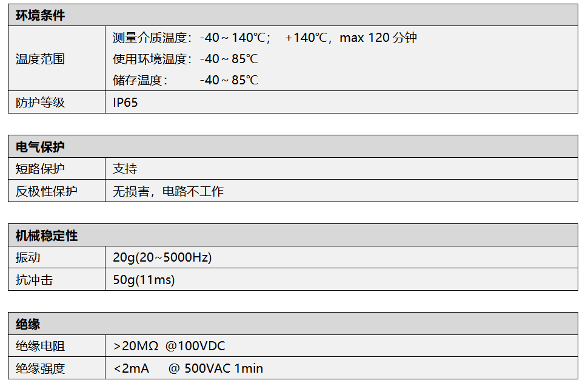Click the 无损害，电路不工作 text

[168, 191]
